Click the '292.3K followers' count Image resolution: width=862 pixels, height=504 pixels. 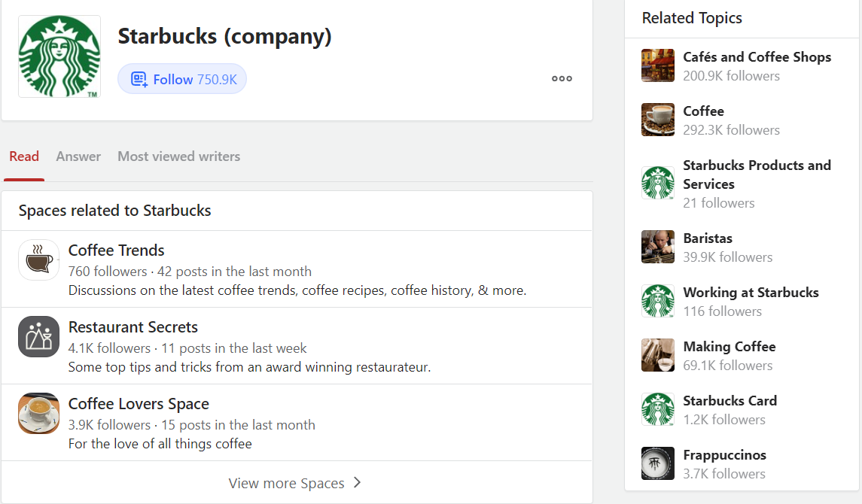point(731,130)
